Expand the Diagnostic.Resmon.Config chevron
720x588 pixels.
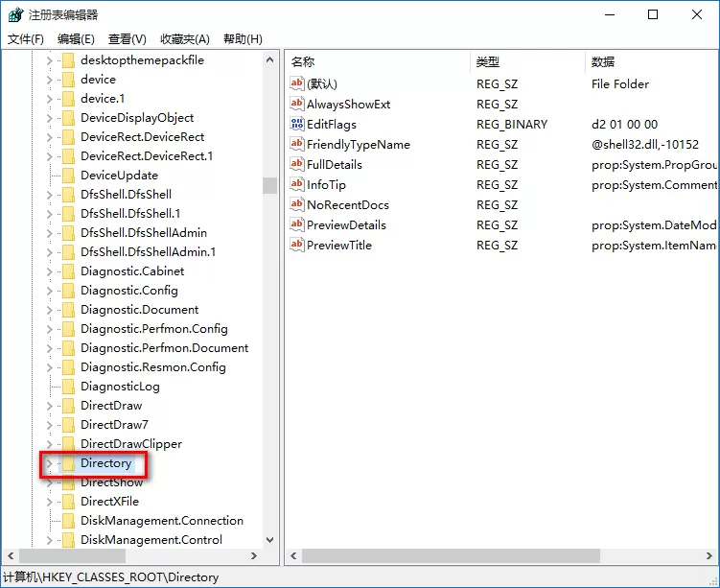[50, 367]
